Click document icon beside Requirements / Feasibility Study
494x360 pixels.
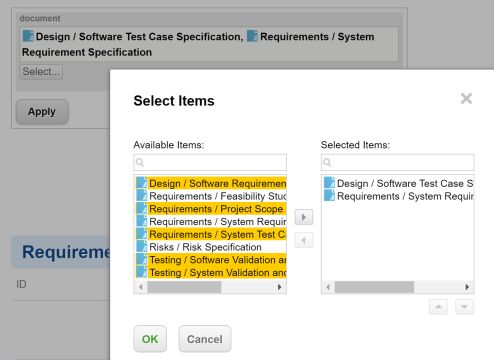pyautogui.click(x=142, y=196)
